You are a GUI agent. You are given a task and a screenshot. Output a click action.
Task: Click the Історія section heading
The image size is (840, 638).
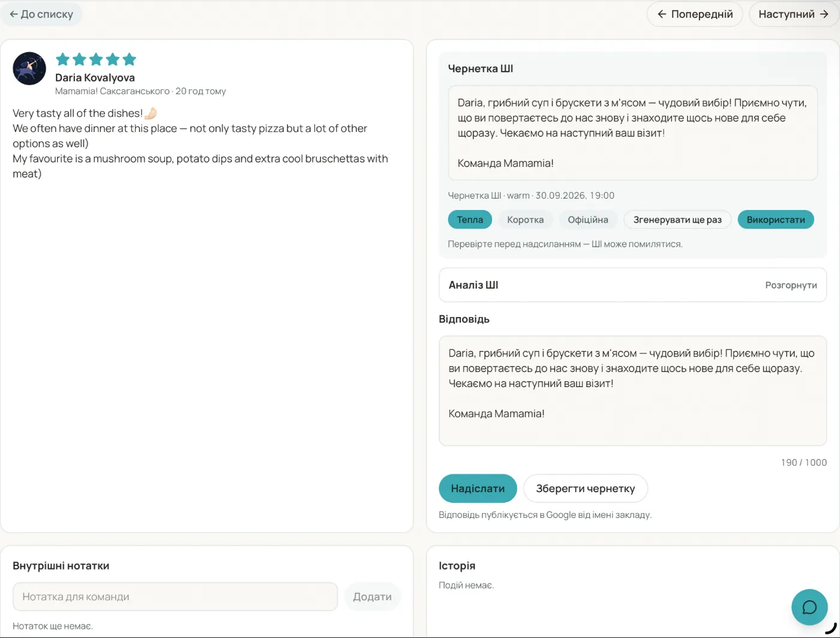coord(457,566)
